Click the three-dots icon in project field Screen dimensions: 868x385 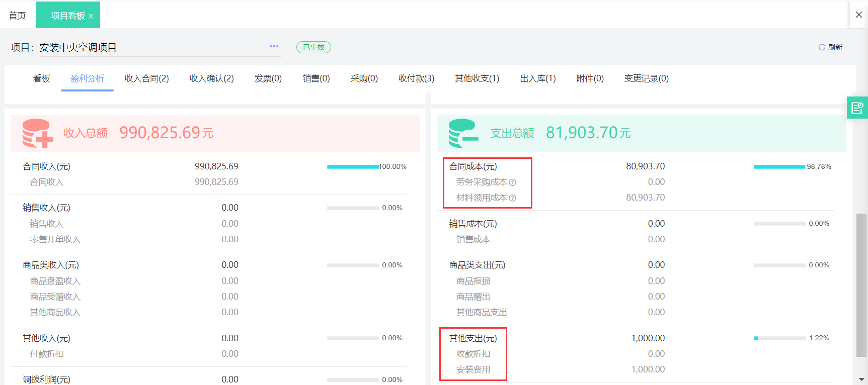click(x=274, y=46)
